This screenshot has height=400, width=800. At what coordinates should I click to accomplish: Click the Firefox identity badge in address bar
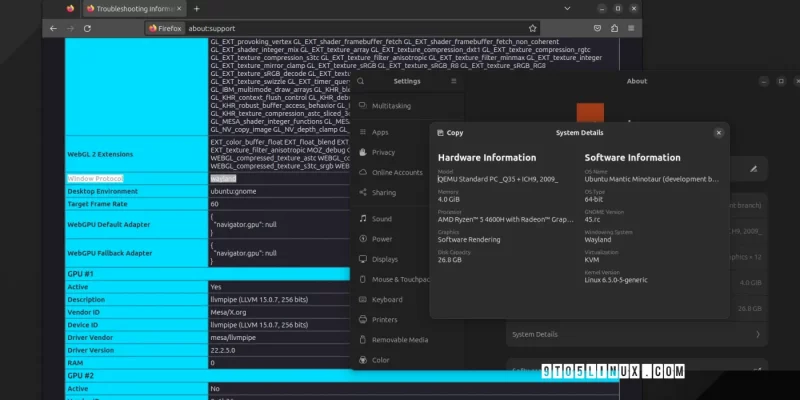tap(165, 29)
